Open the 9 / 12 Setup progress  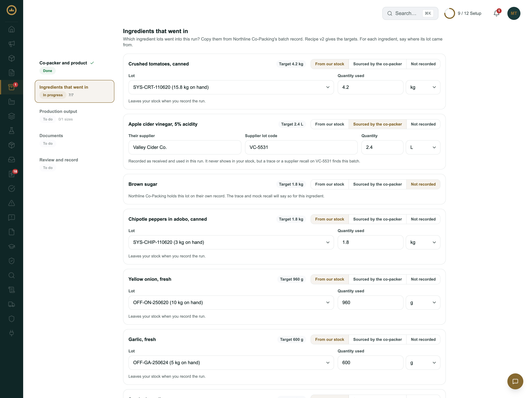[x=463, y=13]
